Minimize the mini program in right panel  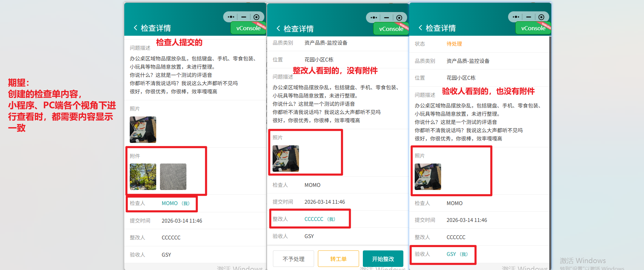(529, 17)
